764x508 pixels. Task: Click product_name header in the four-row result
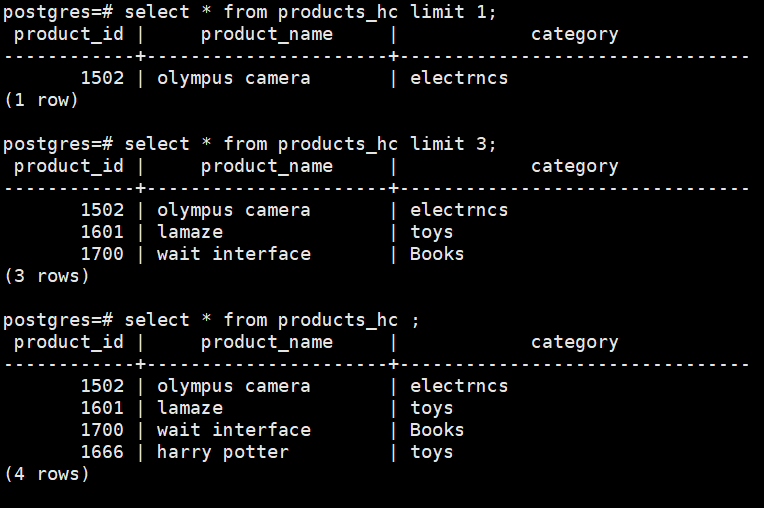pyautogui.click(x=266, y=342)
